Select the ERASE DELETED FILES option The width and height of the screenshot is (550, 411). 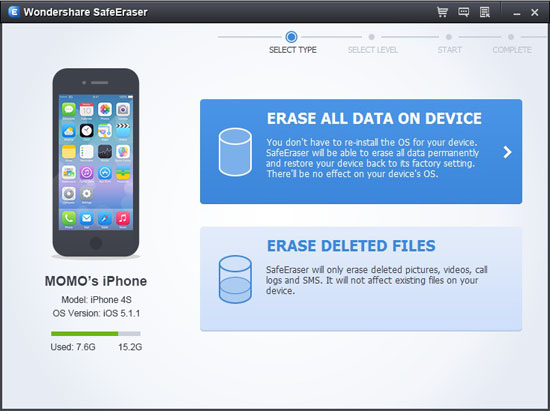tap(361, 279)
